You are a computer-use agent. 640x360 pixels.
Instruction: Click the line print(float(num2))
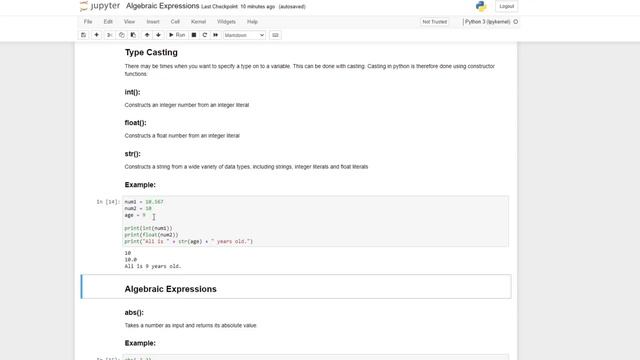151,235
